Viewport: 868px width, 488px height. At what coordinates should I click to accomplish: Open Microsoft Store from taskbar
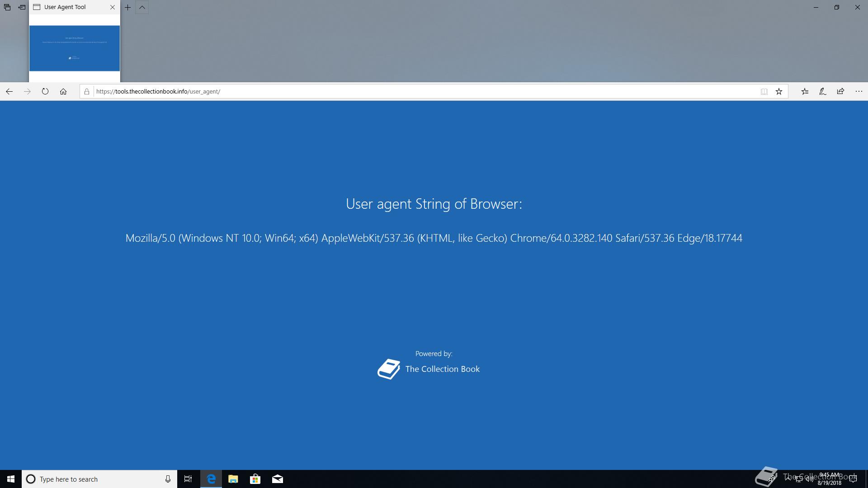point(255,479)
